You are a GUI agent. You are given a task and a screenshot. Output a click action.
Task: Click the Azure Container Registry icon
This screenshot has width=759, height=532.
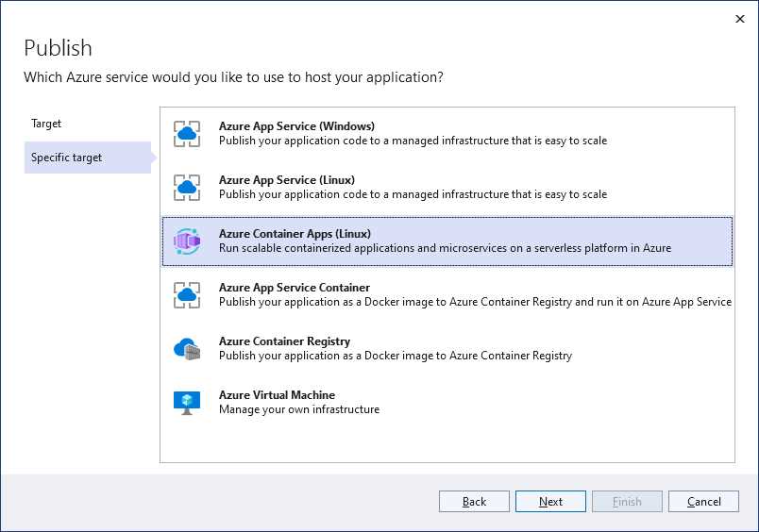coord(187,349)
